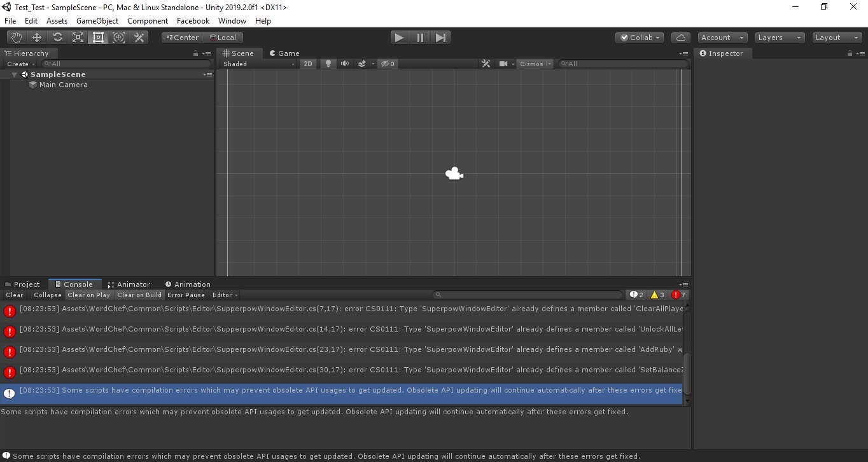The height and width of the screenshot is (462, 868).
Task: Open the Collab dropdown
Action: [640, 38]
